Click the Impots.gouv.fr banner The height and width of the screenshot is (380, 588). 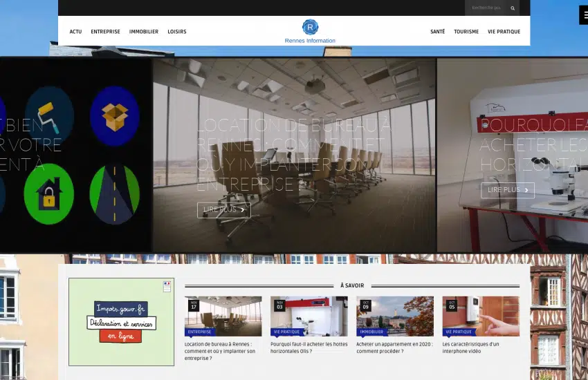(x=121, y=321)
